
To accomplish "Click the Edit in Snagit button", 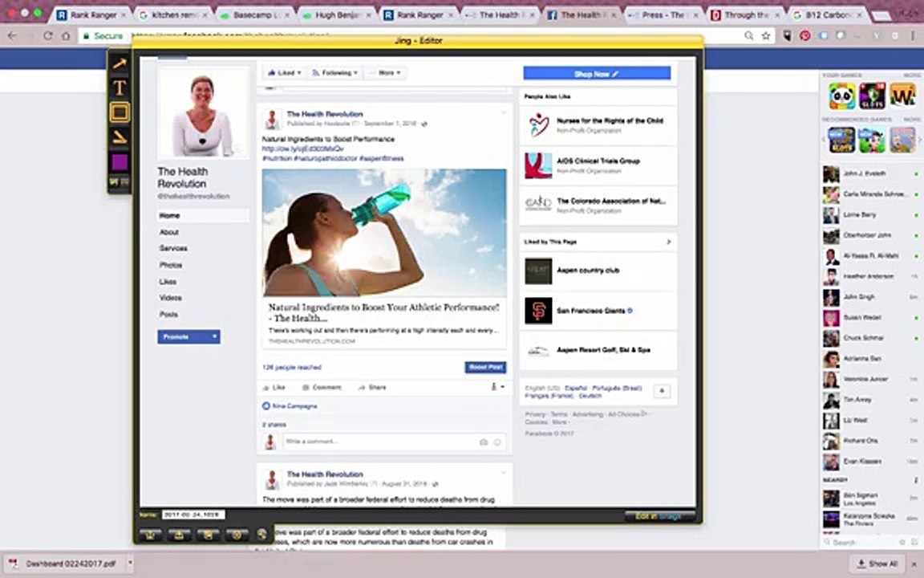I will pyautogui.click(x=659, y=516).
